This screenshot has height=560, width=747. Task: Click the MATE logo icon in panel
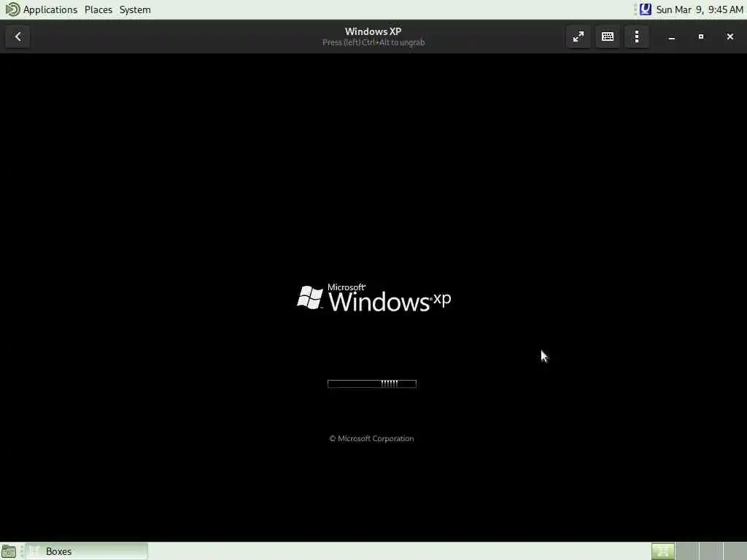pos(12,9)
